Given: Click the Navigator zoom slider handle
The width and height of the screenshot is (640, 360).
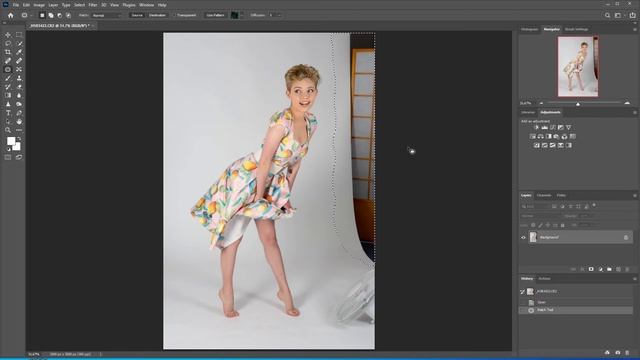Looking at the screenshot, I should point(578,104).
